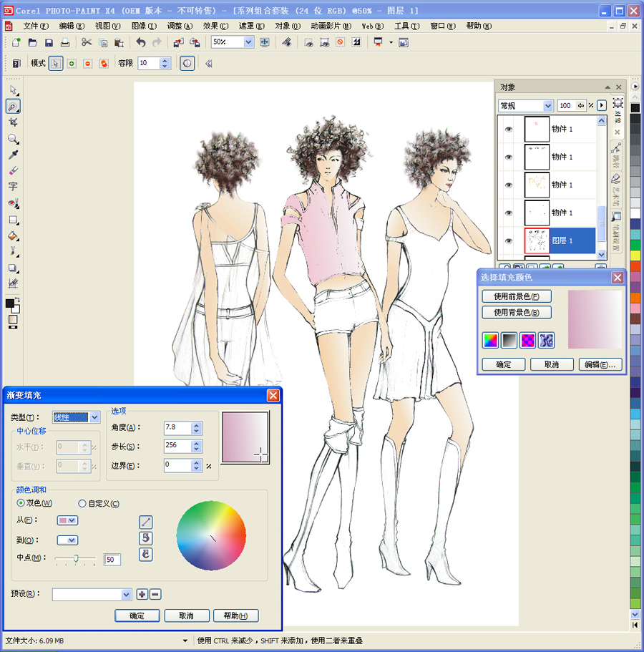
Task: Click 使用前景色(F) button
Action: click(x=517, y=296)
